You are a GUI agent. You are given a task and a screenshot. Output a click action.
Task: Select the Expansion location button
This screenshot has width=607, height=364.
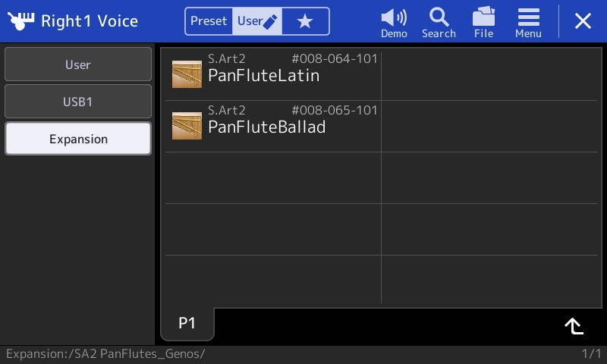point(78,139)
